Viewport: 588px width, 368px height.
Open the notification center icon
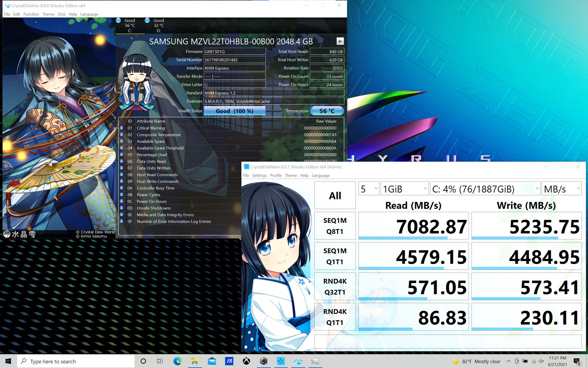coord(577,361)
